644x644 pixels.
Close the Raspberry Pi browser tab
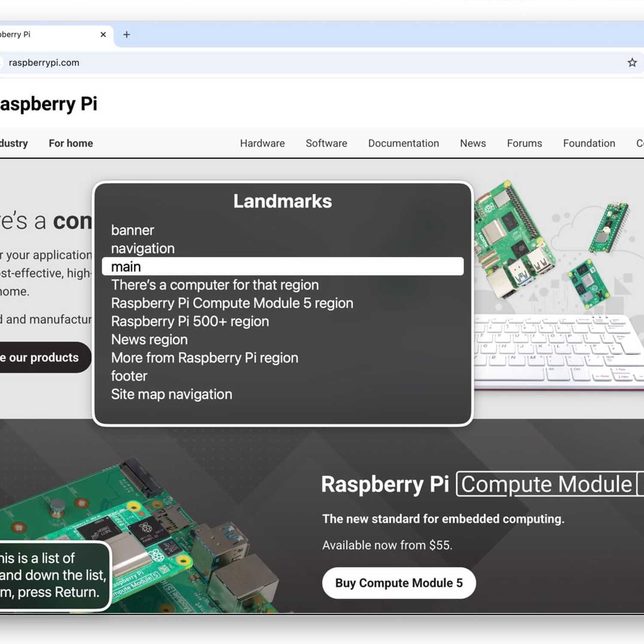tap(103, 34)
